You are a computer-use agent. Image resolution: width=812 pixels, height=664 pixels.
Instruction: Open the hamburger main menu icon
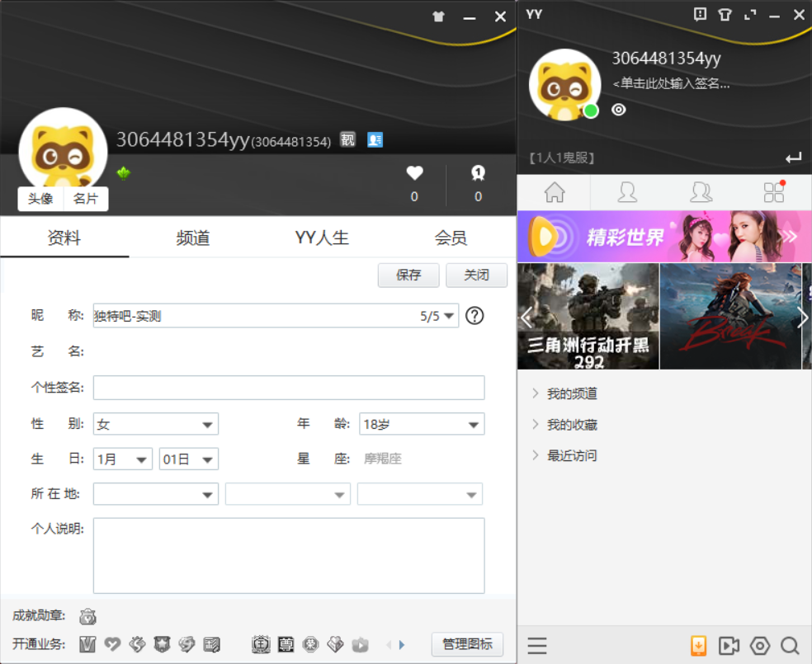click(537, 646)
